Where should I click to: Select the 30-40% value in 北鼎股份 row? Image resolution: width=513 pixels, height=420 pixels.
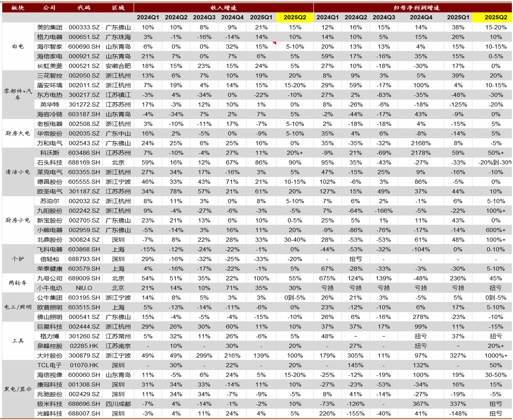[x=295, y=240]
